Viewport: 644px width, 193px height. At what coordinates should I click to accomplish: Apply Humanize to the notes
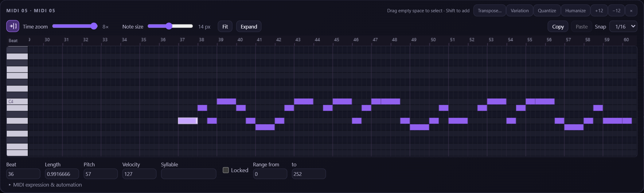pos(576,10)
